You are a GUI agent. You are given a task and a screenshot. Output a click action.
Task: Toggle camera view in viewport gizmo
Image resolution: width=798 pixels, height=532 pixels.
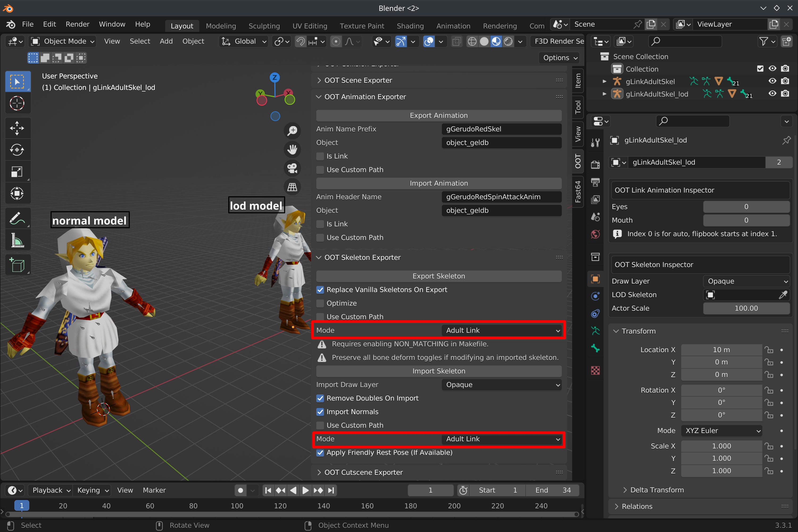(292, 168)
